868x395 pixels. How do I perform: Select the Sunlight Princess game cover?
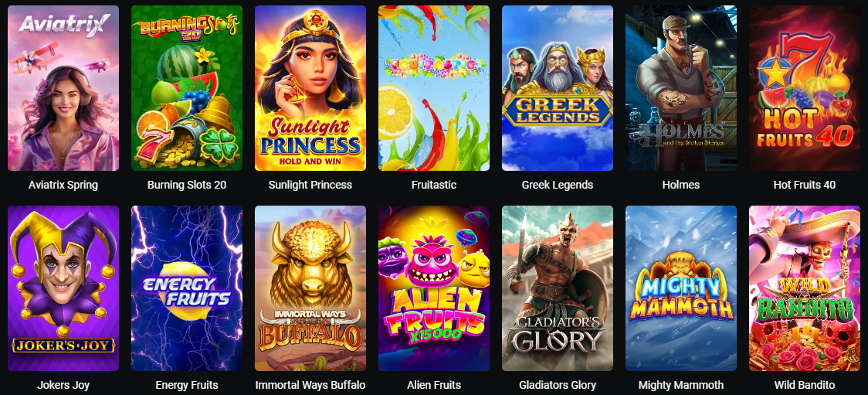coord(310,88)
